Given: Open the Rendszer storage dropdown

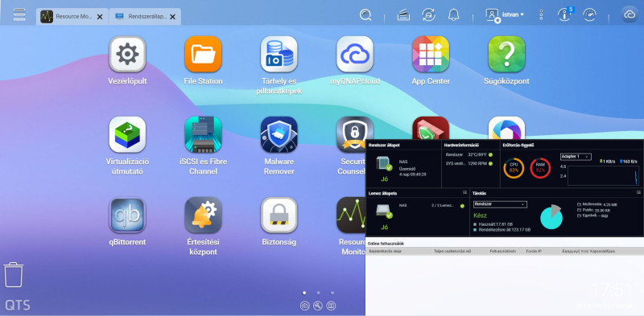Looking at the screenshot, I should point(500,204).
